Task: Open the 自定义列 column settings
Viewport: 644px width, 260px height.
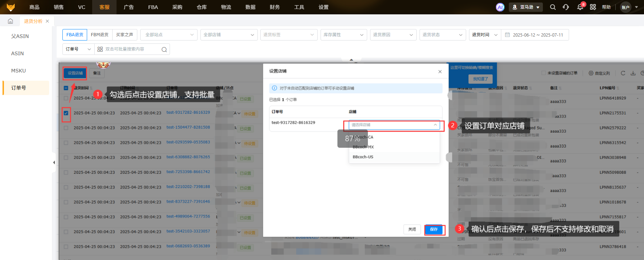Action: (x=599, y=73)
